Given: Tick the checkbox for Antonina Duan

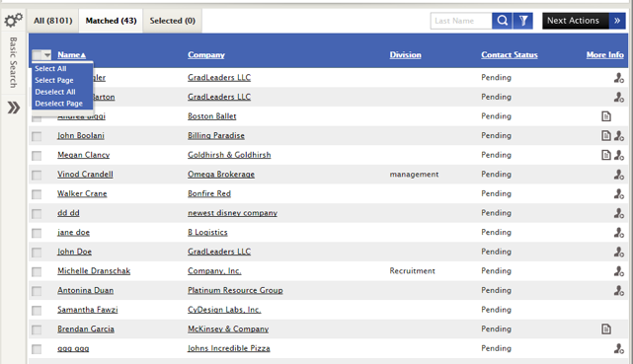Looking at the screenshot, I should [x=37, y=291].
